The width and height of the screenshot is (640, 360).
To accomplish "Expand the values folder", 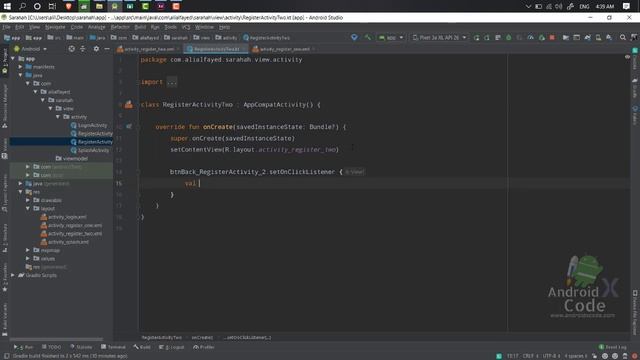I will [x=28, y=258].
